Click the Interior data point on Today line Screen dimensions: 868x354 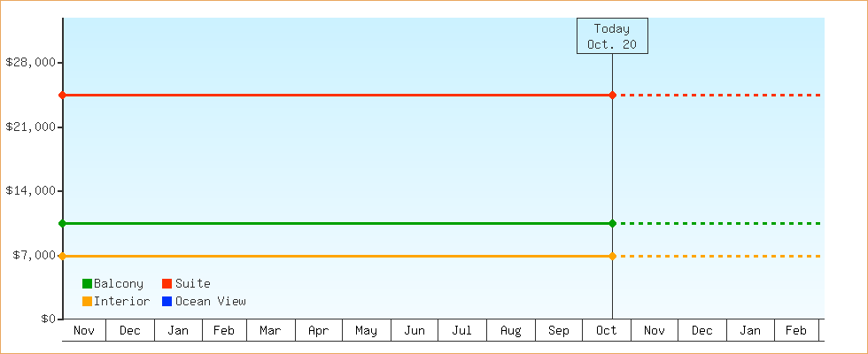pyautogui.click(x=612, y=256)
